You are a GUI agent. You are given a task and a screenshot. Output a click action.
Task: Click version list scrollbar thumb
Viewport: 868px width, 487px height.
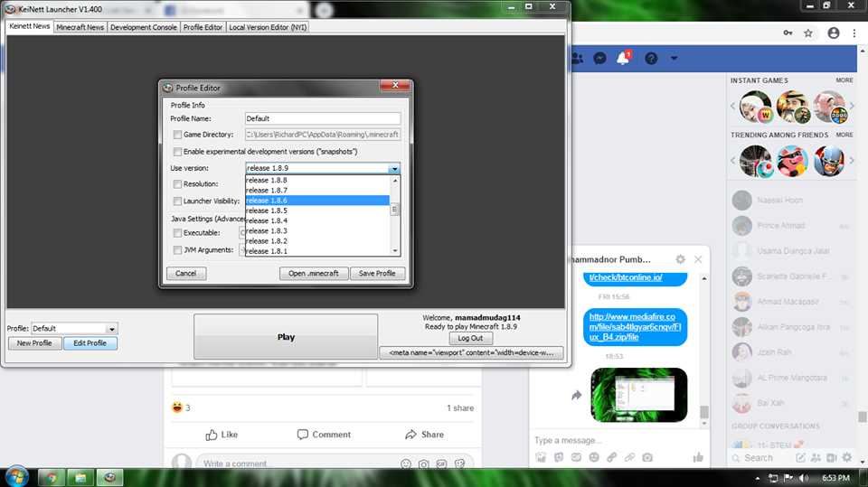pyautogui.click(x=395, y=210)
